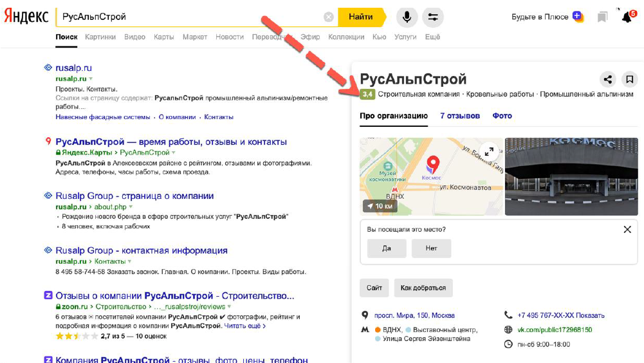Click the Сайт button

(374, 288)
